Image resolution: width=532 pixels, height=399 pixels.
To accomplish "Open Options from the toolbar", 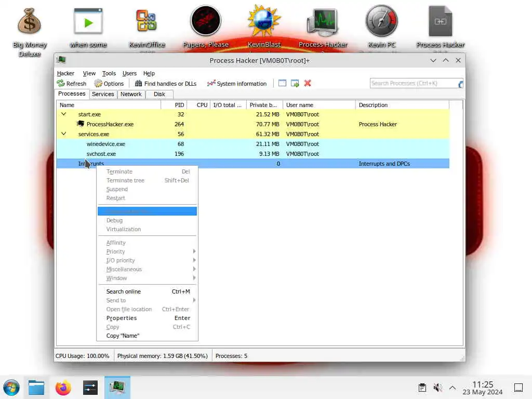I will (109, 84).
